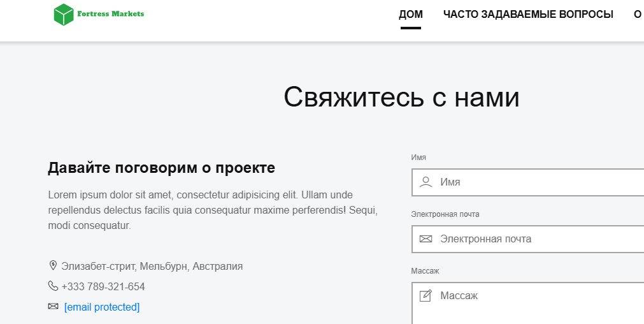Image resolution: width=644 pixels, height=324 pixels.
Task: Click the Fortress Markets brand text
Action: (x=110, y=14)
